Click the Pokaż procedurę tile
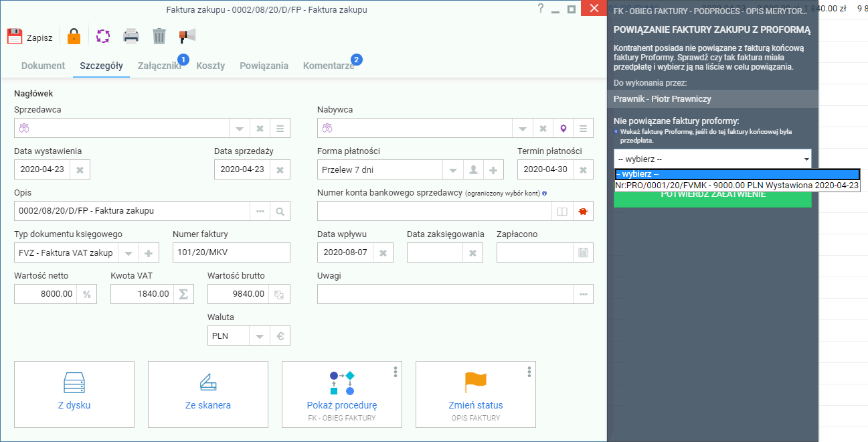The width and height of the screenshot is (868, 442). 342,394
